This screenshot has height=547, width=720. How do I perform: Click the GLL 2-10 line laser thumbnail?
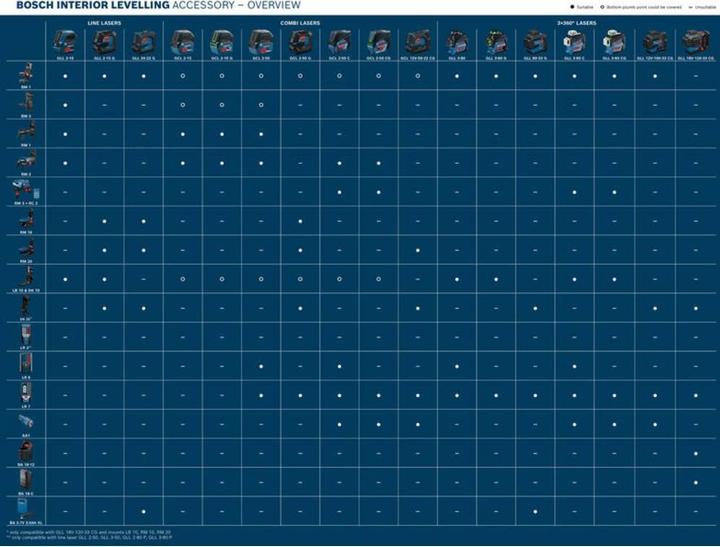65,42
